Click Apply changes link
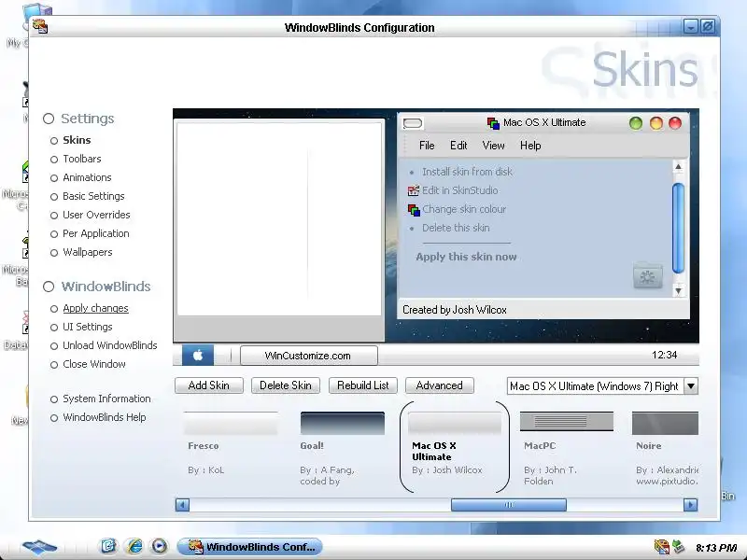 click(x=95, y=309)
